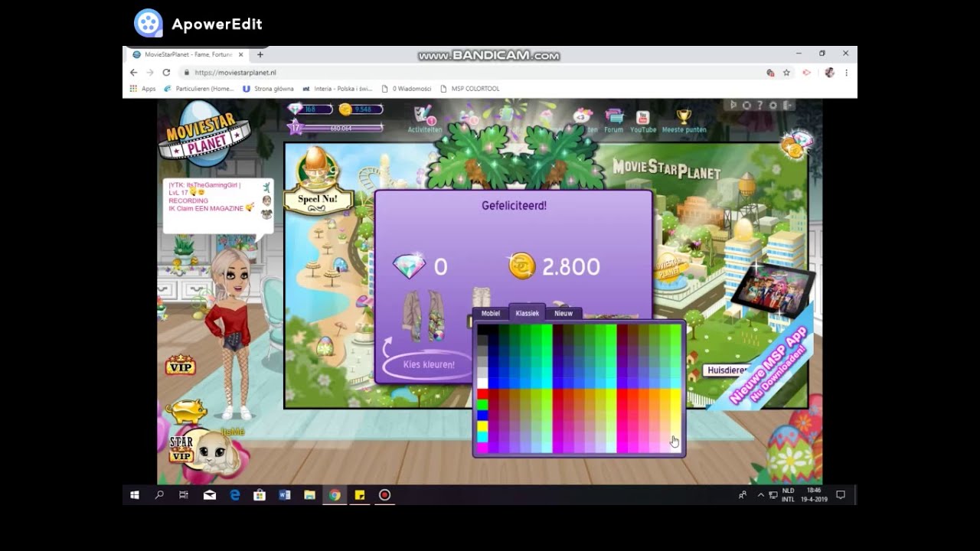Select the MovieStarPlanet browser tab
Screen dimensions: 980x551
tap(186, 54)
